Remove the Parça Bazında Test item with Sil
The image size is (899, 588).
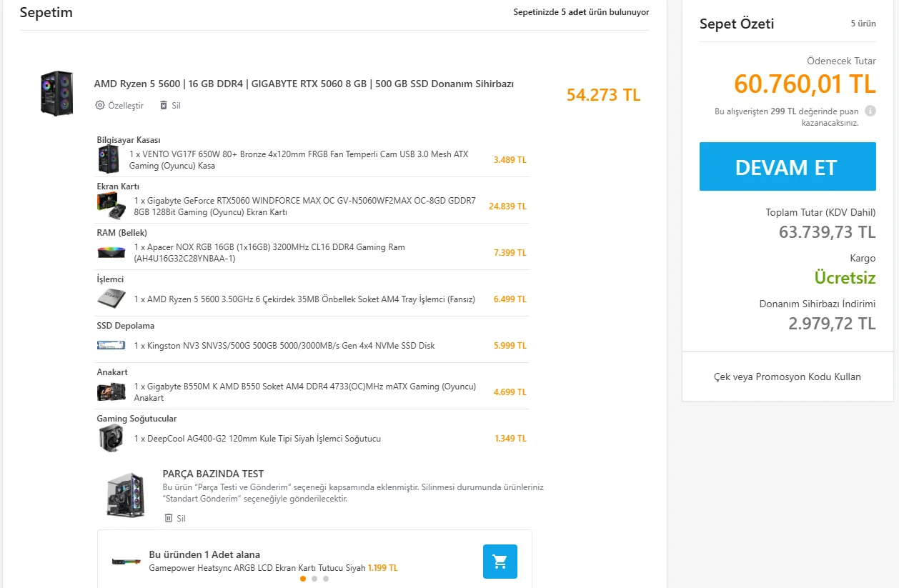174,518
